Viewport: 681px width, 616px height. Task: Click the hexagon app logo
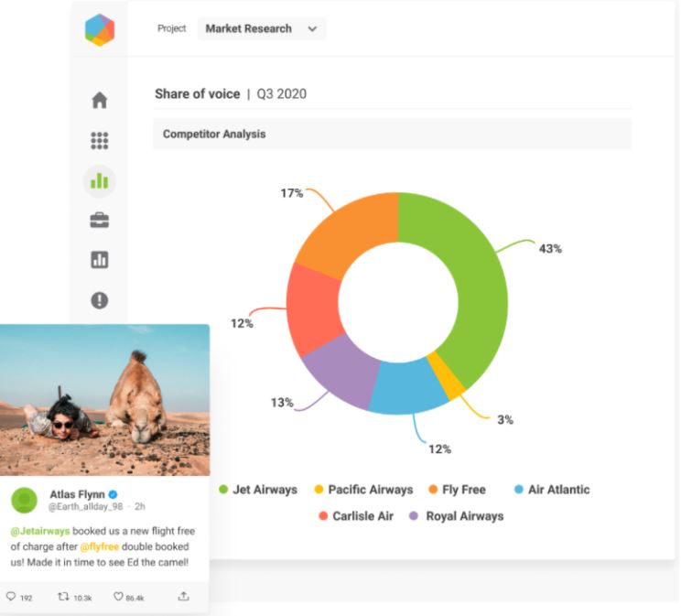tap(100, 30)
